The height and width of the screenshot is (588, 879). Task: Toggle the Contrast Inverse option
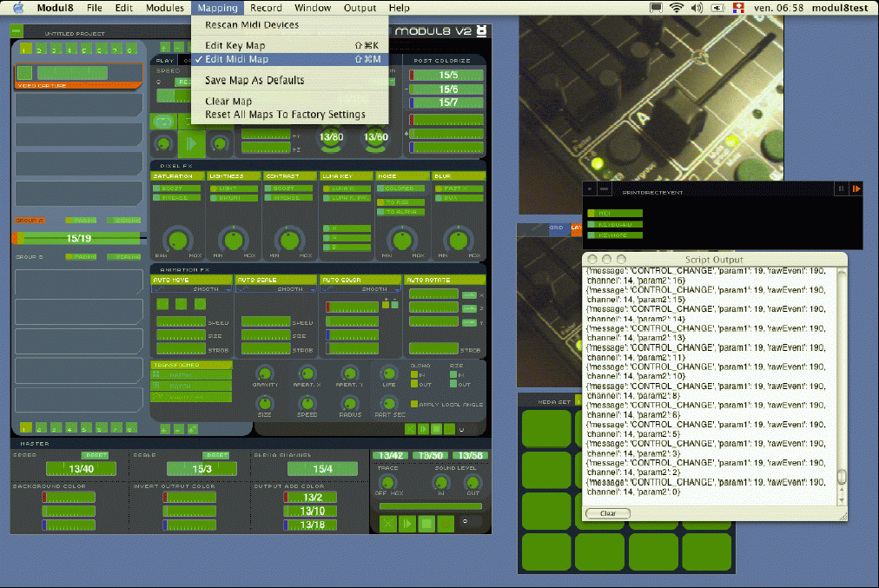288,198
